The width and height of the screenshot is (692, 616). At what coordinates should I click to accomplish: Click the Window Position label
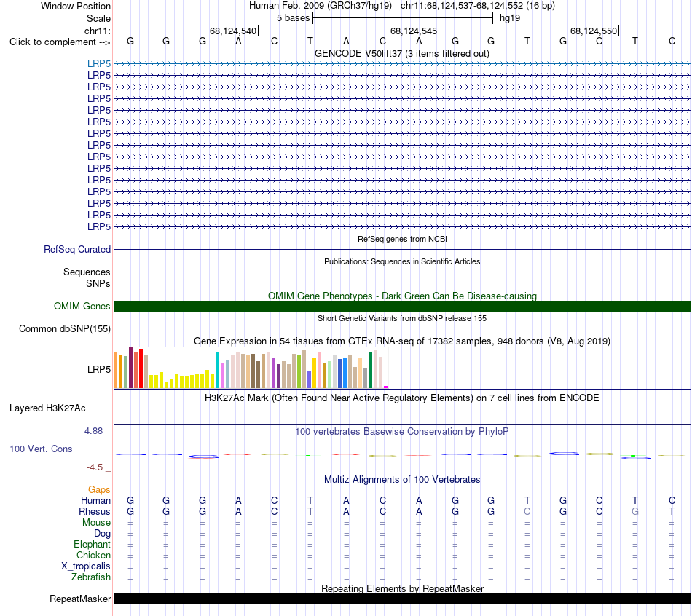coord(76,6)
